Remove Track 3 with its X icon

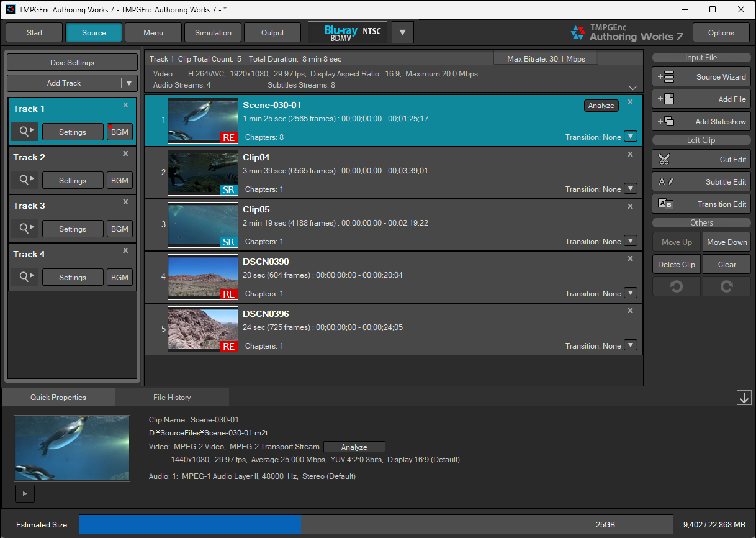coord(125,202)
